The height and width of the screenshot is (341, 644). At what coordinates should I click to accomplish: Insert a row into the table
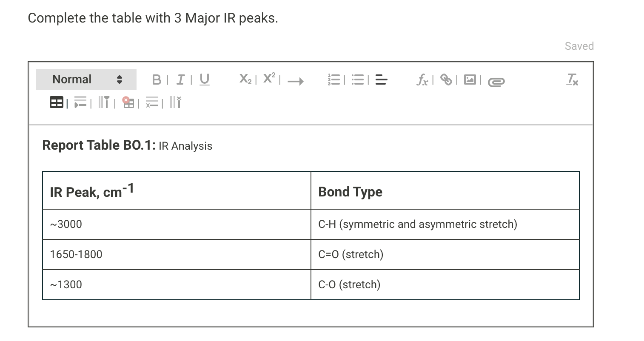pos(81,102)
